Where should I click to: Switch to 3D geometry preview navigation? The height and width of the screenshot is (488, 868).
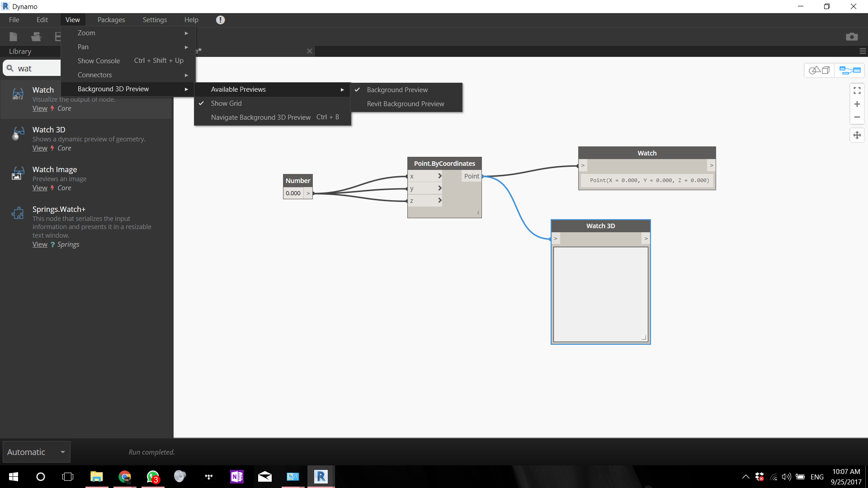point(819,70)
